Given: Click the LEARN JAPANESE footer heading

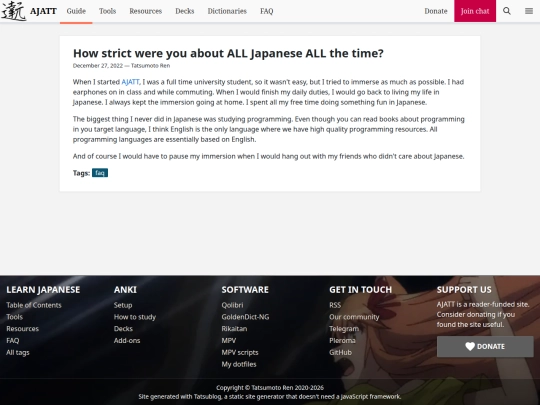Looking at the screenshot, I should click(x=43, y=290).
